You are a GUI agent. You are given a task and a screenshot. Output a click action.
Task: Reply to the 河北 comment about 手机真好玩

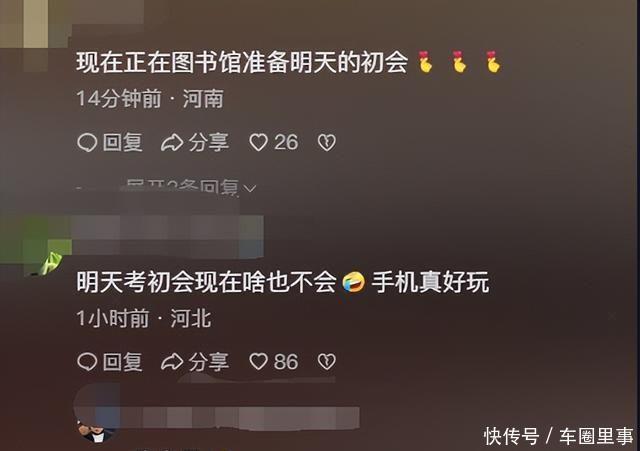(x=110, y=362)
